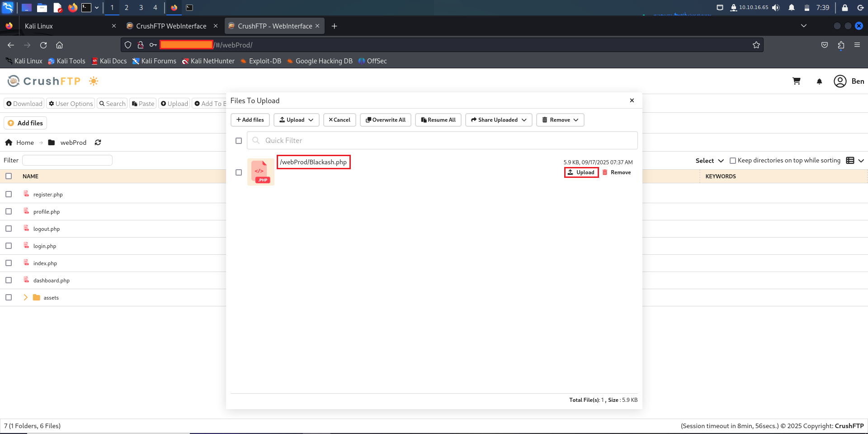This screenshot has height=434, width=868.
Task: Click the shield tracking protection icon
Action: 128,45
